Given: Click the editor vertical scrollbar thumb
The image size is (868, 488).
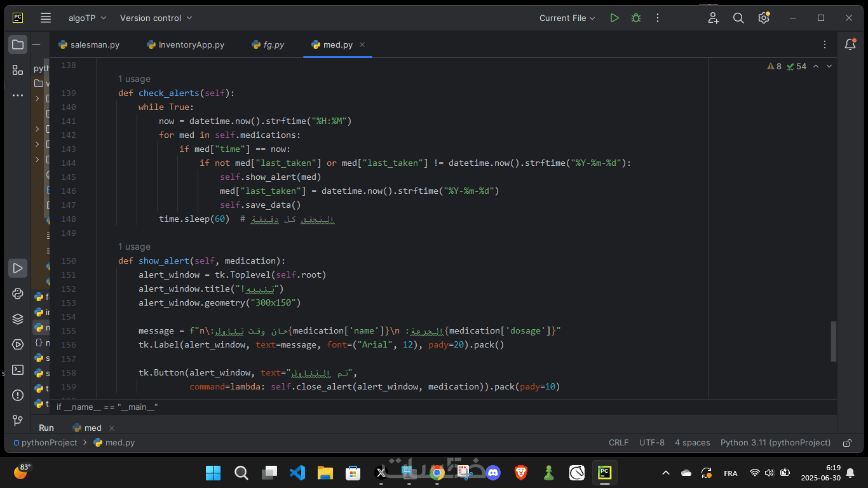Looking at the screenshot, I should 834,341.
